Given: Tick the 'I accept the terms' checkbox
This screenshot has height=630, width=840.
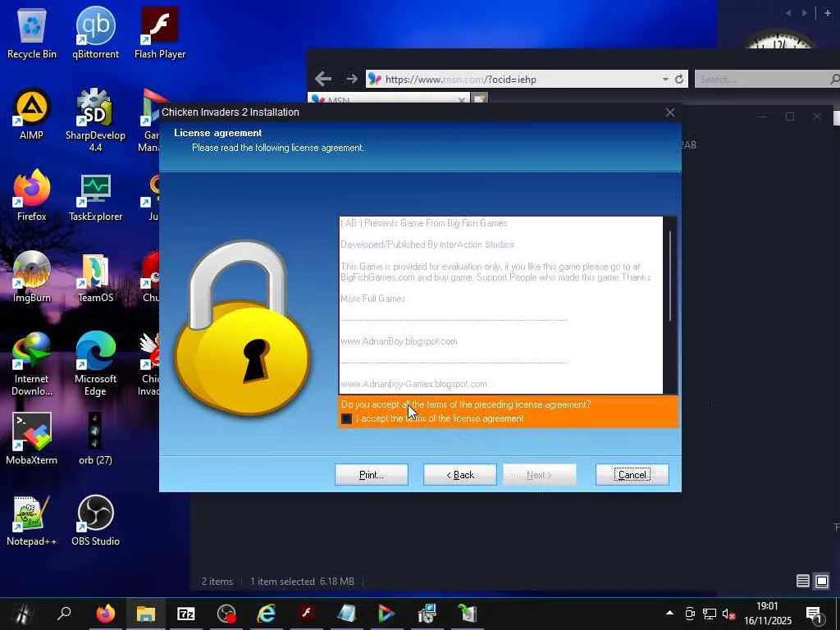Looking at the screenshot, I should (347, 418).
